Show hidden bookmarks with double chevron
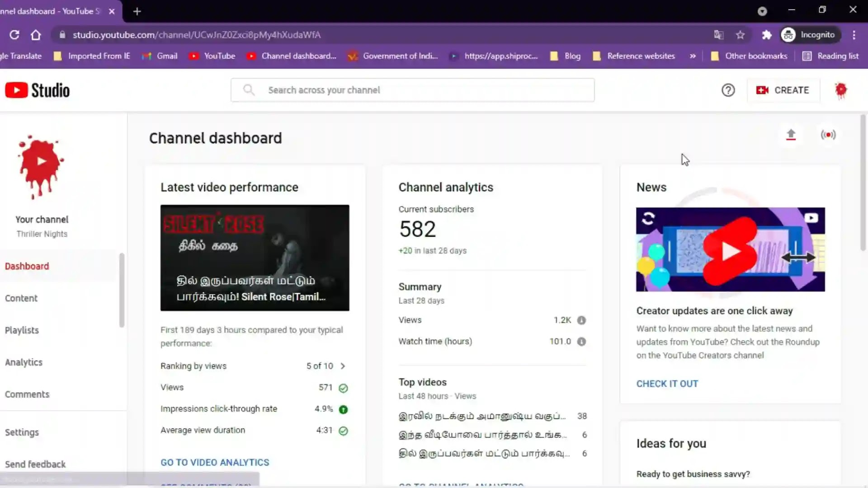Viewport: 868px width, 488px height. 693,56
